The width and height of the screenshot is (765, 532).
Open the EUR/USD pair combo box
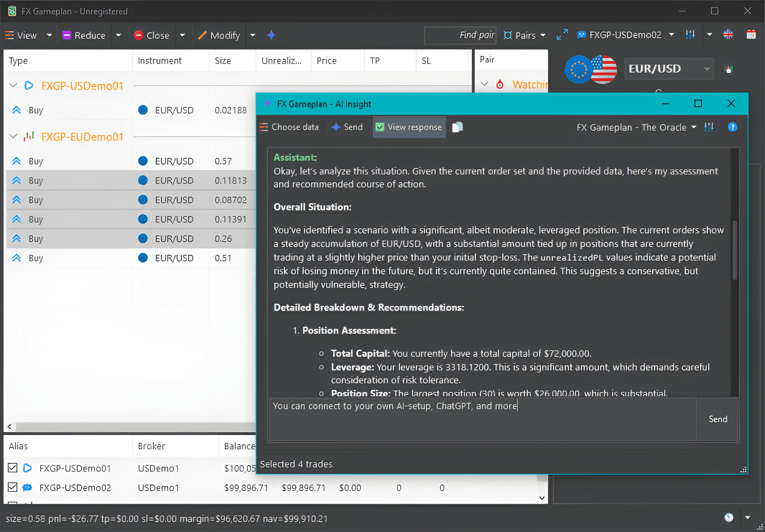tap(669, 69)
